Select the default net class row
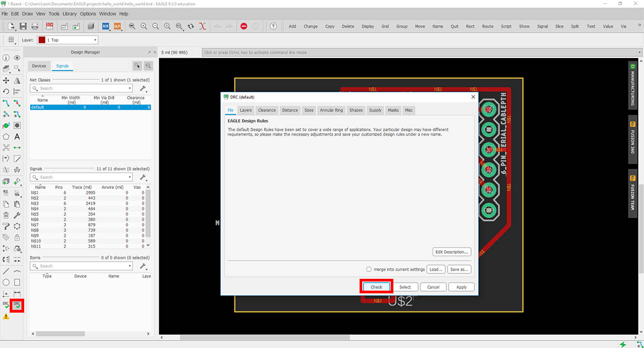 pyautogui.click(x=90, y=107)
